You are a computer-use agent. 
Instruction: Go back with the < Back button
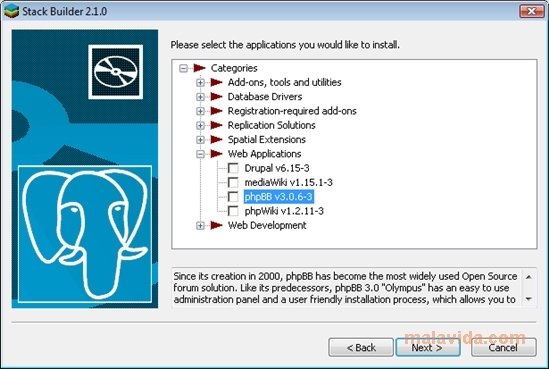[361, 347]
